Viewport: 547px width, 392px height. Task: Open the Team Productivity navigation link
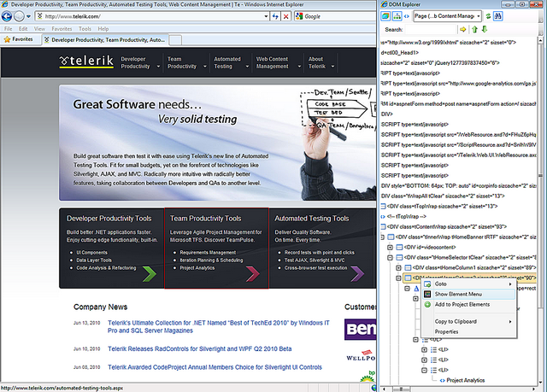coord(182,62)
